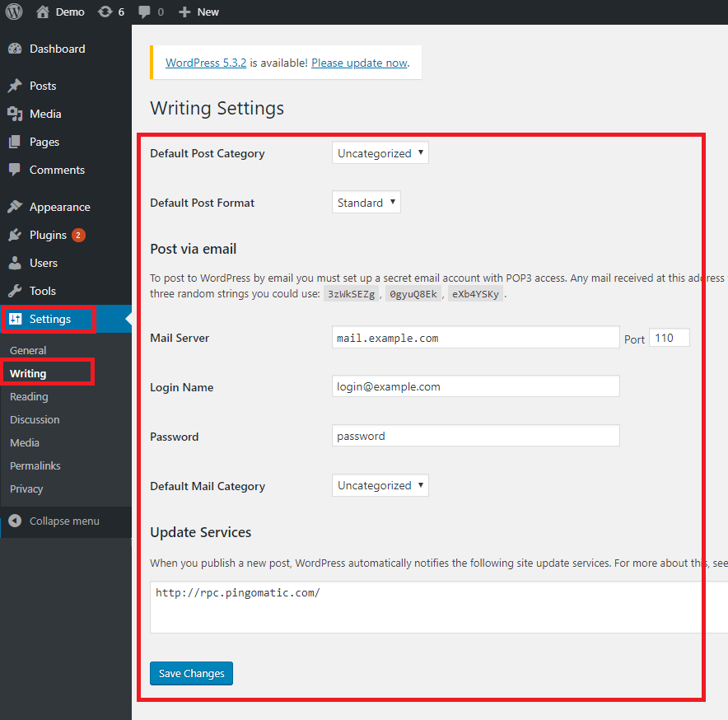Select Appearance in the sidebar
This screenshot has width=728, height=720.
coord(59,207)
